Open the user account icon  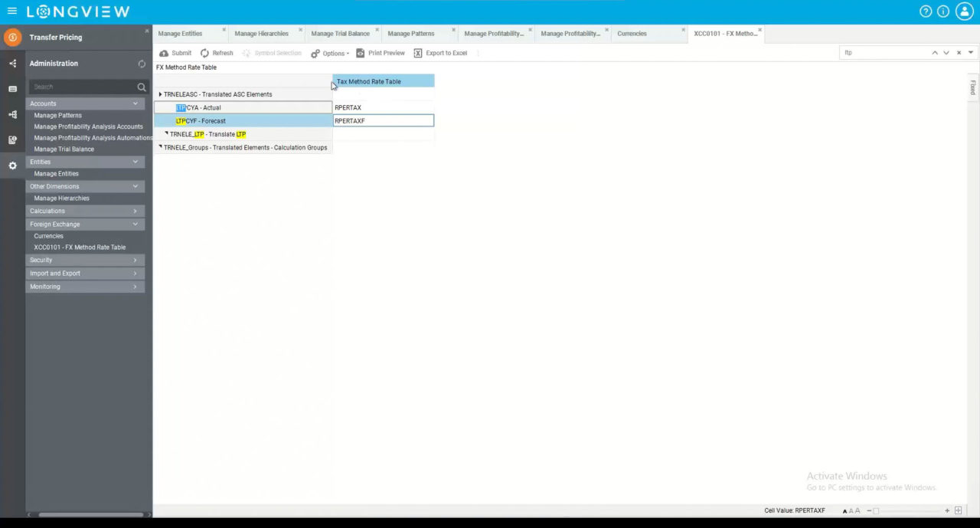pyautogui.click(x=965, y=11)
